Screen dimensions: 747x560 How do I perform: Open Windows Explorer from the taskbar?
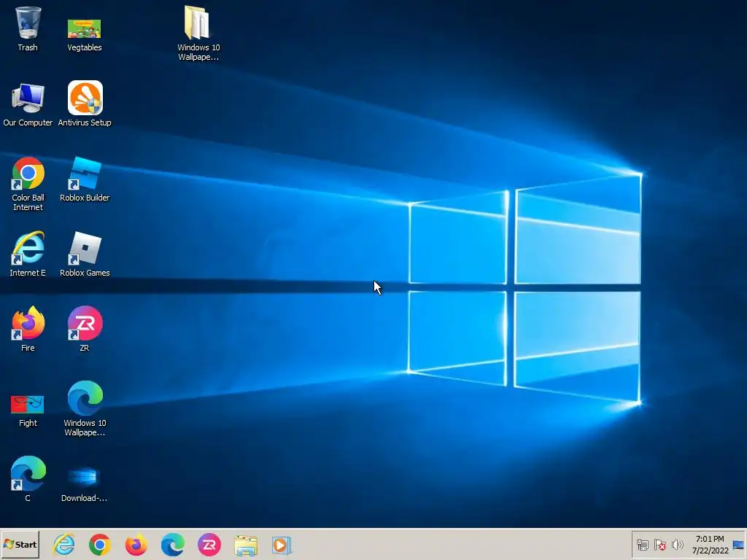point(246,545)
